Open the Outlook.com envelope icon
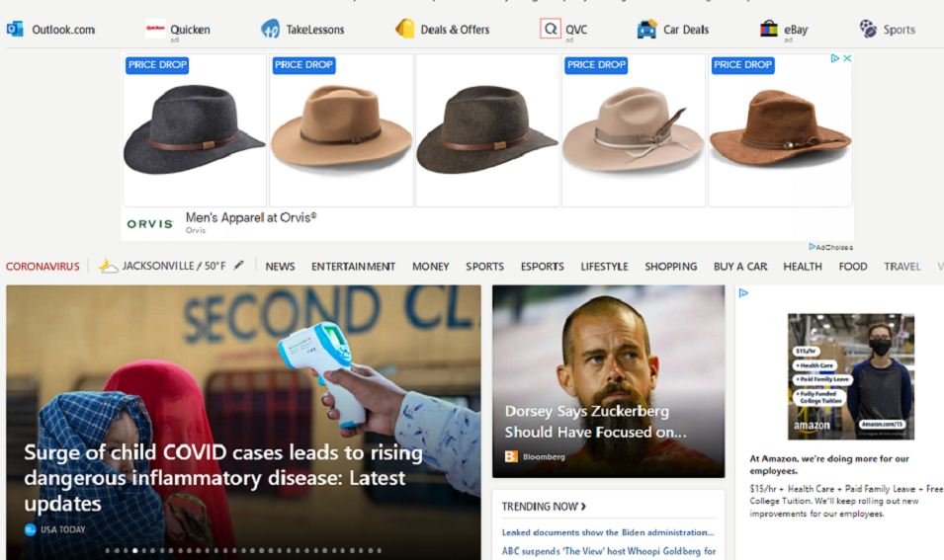944x560 pixels. point(15,29)
